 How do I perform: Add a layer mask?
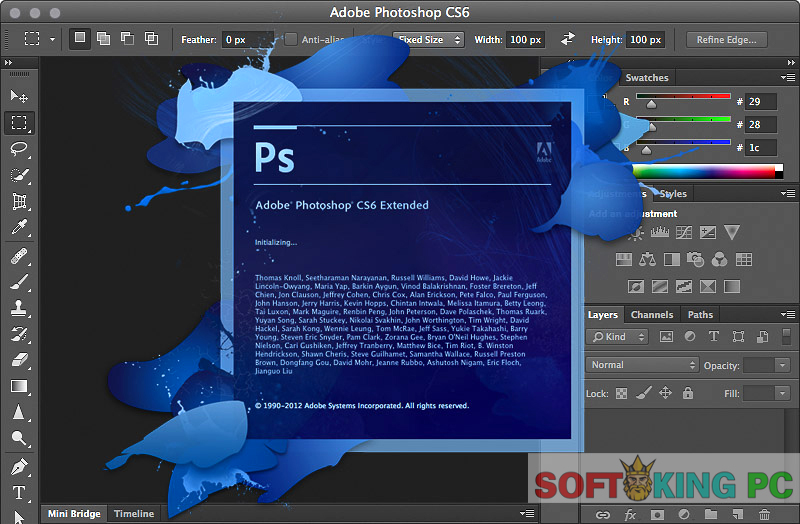657,514
